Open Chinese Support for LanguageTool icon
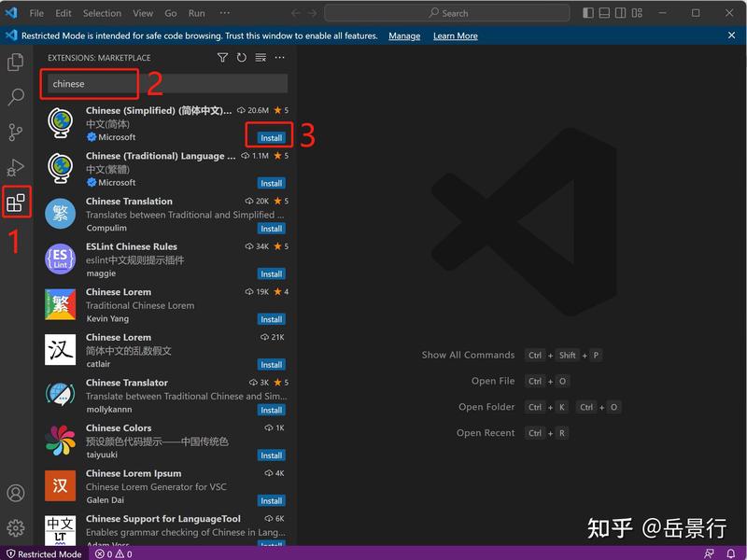 [61, 530]
